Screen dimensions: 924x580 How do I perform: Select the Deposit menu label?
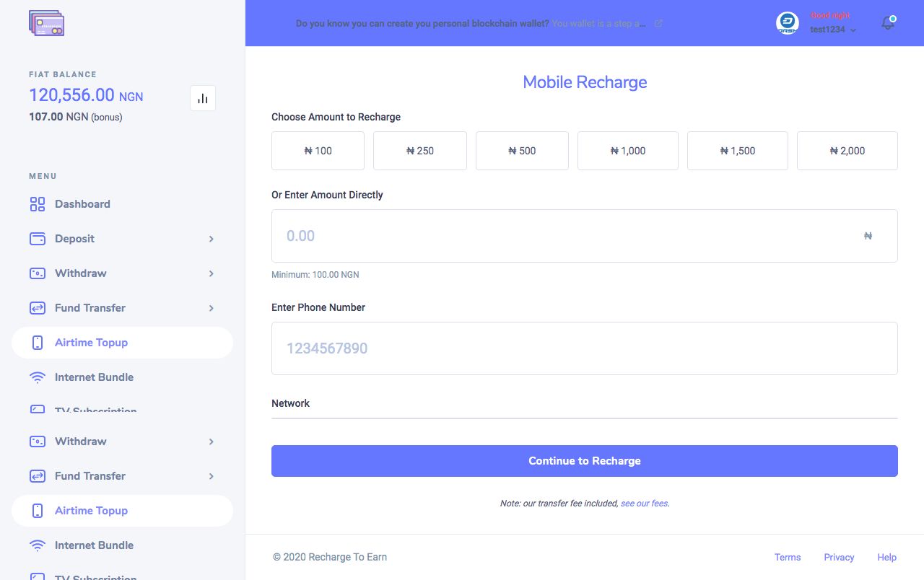tap(74, 239)
